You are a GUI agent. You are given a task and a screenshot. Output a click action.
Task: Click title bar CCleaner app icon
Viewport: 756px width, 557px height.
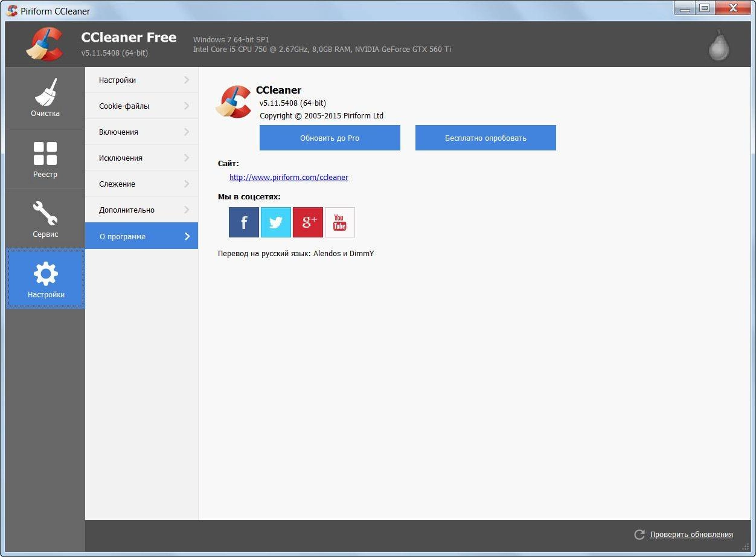coord(12,11)
